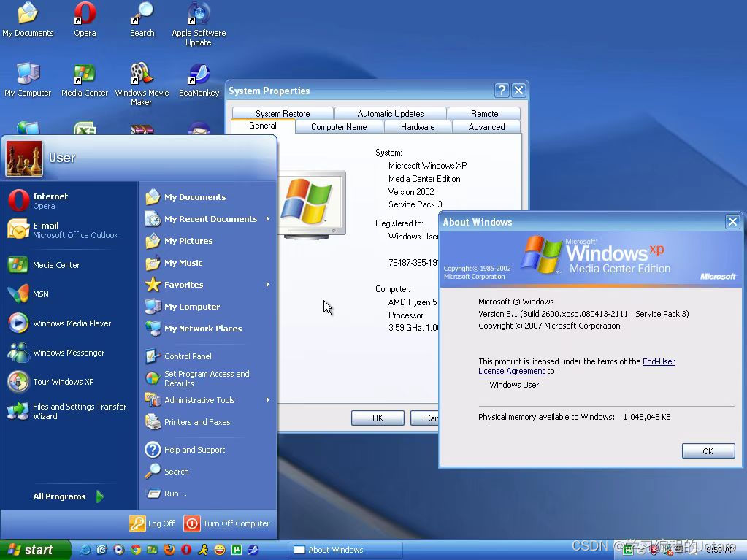Click OK in System Properties dialog
Screen dimensions: 747x560
(378, 418)
